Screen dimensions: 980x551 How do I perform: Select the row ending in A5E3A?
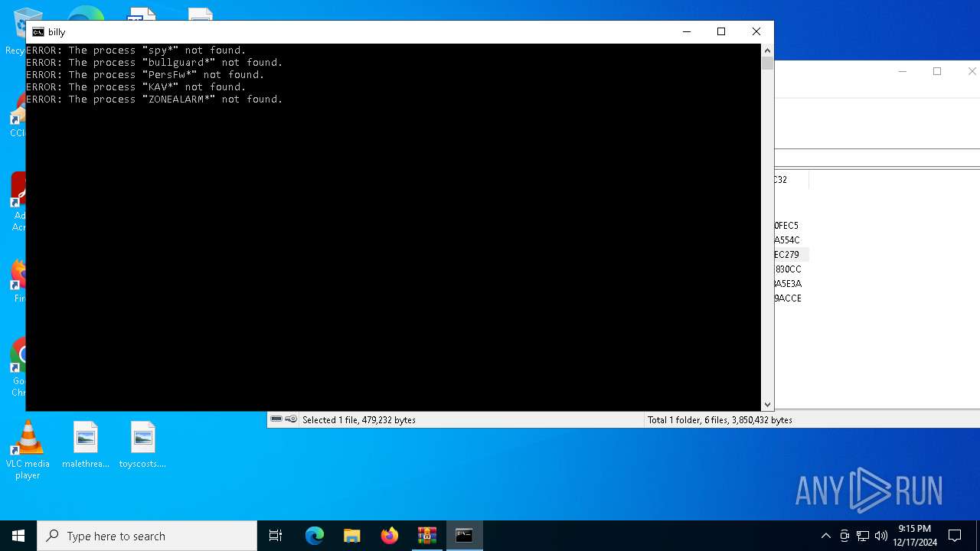pos(787,284)
